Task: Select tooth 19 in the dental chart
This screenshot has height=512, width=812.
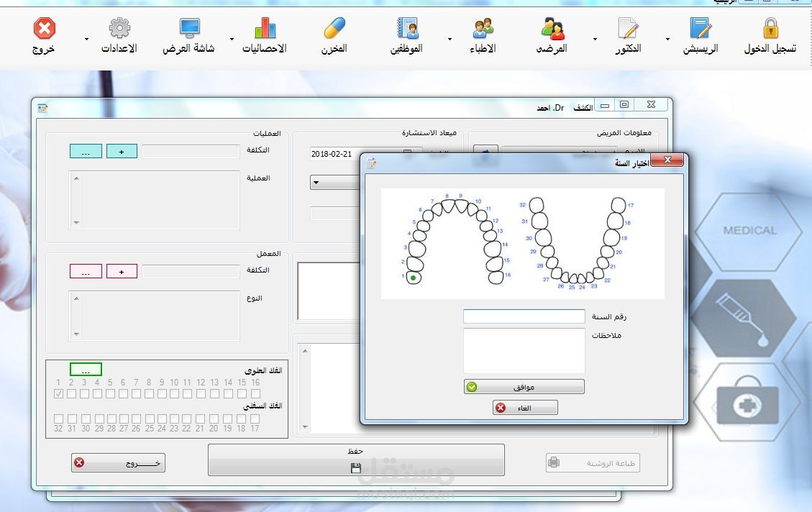Action: pos(611,237)
